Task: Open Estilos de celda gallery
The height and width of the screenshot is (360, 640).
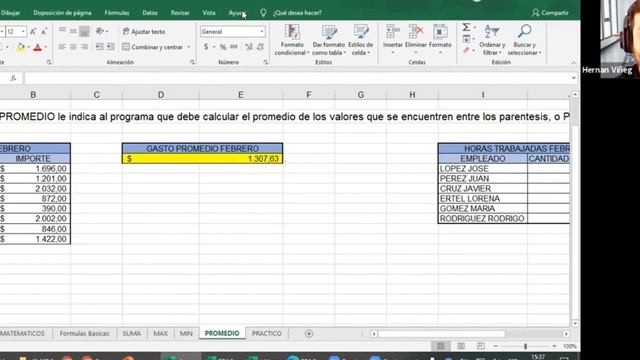Action: 360,40
